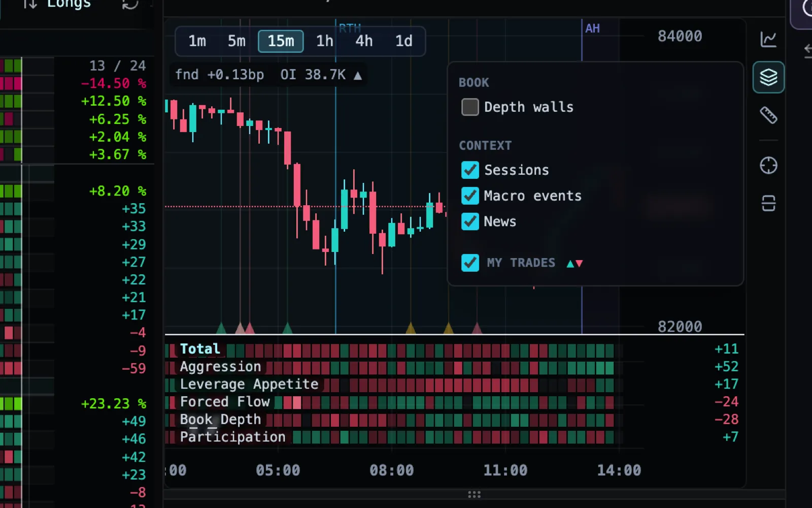Image resolution: width=812 pixels, height=508 pixels.
Task: Click the triangle next to OI 38.7K
Action: click(358, 75)
